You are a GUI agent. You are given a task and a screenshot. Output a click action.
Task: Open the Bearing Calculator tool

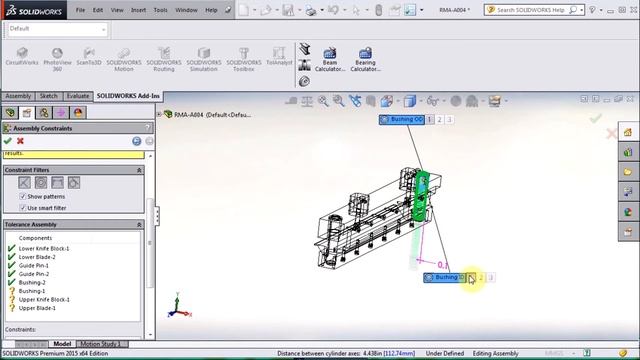tap(365, 59)
